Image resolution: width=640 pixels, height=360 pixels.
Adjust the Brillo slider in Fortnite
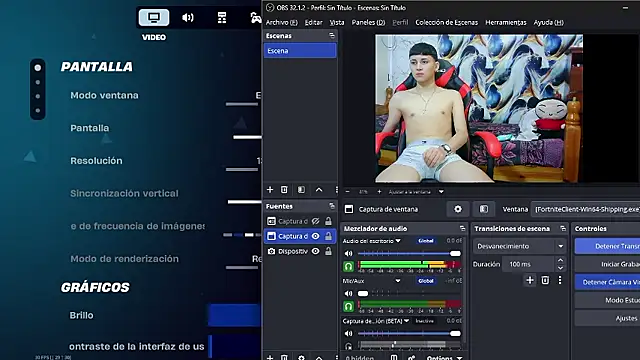(x=234, y=316)
